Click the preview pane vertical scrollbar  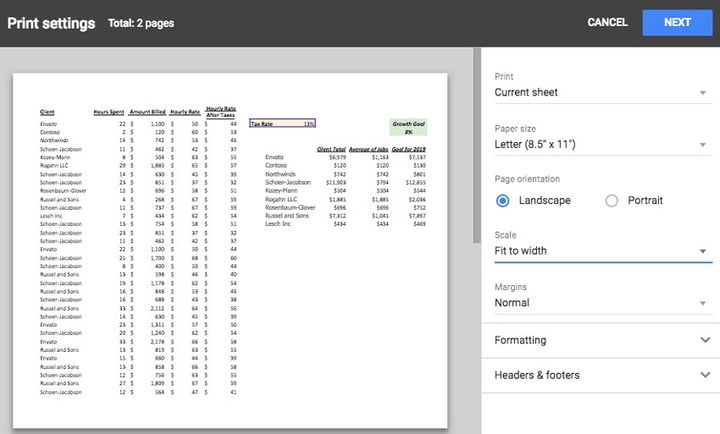477,145
